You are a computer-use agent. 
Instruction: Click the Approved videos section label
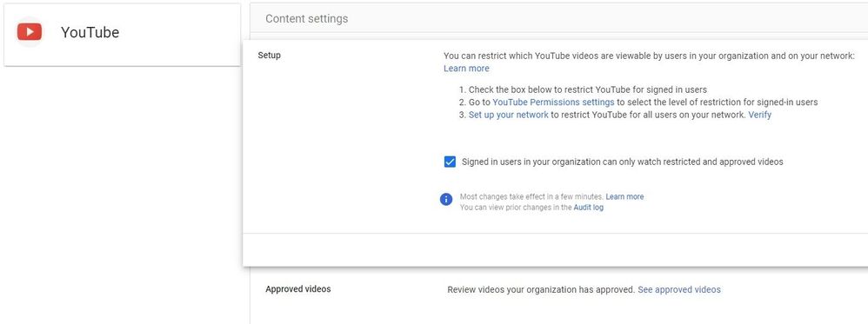coord(297,289)
